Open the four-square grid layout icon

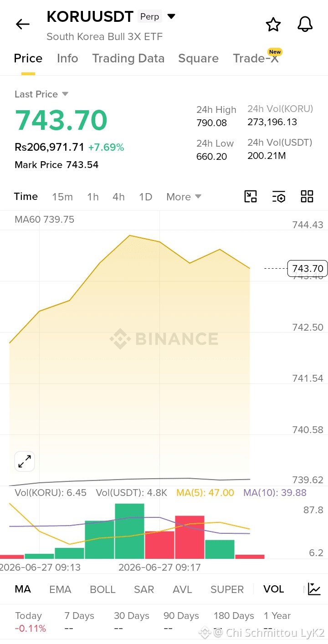pyautogui.click(x=307, y=197)
